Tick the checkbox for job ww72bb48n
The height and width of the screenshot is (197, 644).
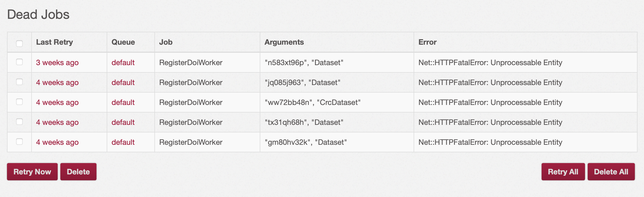pos(19,102)
